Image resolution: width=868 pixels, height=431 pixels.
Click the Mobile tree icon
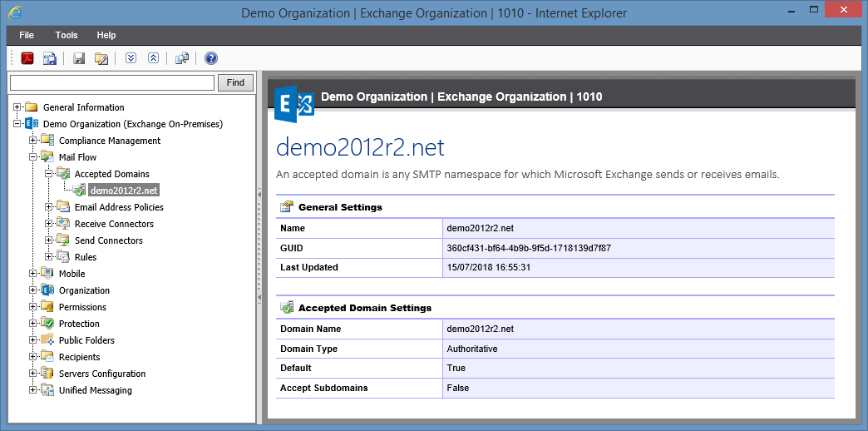coord(47,274)
